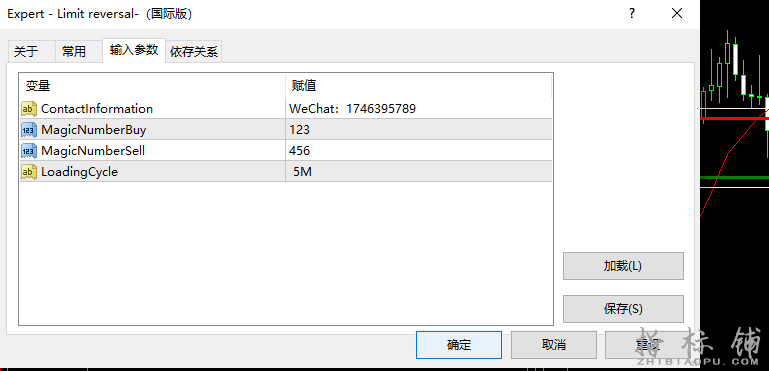This screenshot has height=371, width=769.
Task: Click the 赋值 column header
Action: (x=418, y=86)
